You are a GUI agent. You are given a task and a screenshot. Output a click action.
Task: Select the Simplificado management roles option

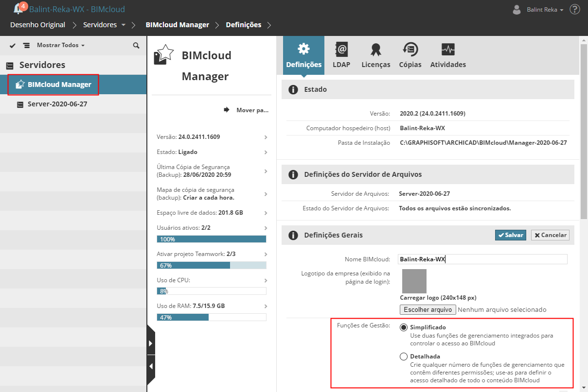pyautogui.click(x=404, y=327)
